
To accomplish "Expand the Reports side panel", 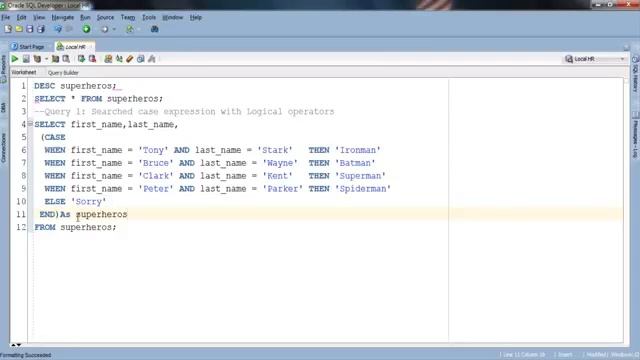I will (x=4, y=68).
